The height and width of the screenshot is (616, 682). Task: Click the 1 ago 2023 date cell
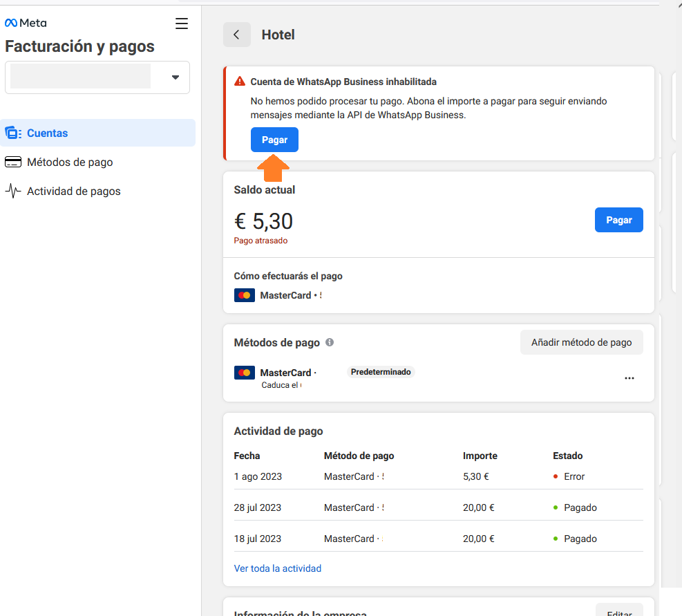click(258, 477)
